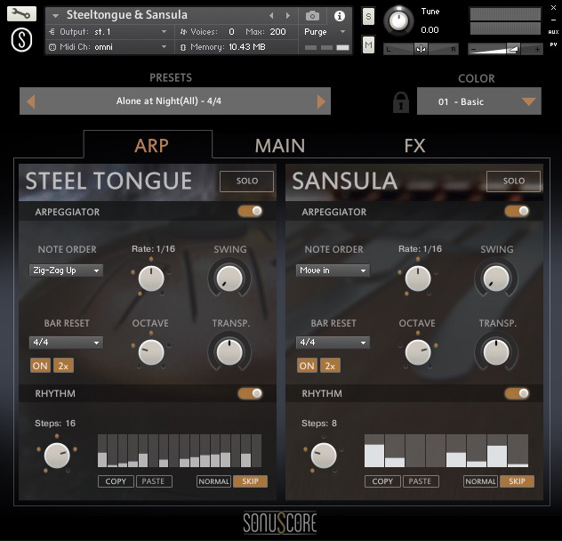Go to previous instrument with left arrow
The width and height of the screenshot is (562, 541).
coord(271,15)
